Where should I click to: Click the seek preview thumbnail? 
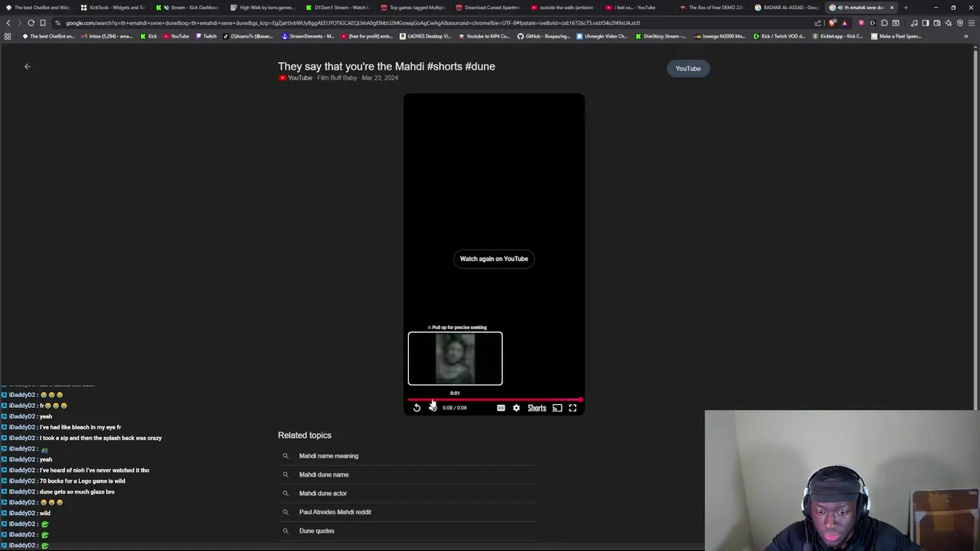(455, 358)
